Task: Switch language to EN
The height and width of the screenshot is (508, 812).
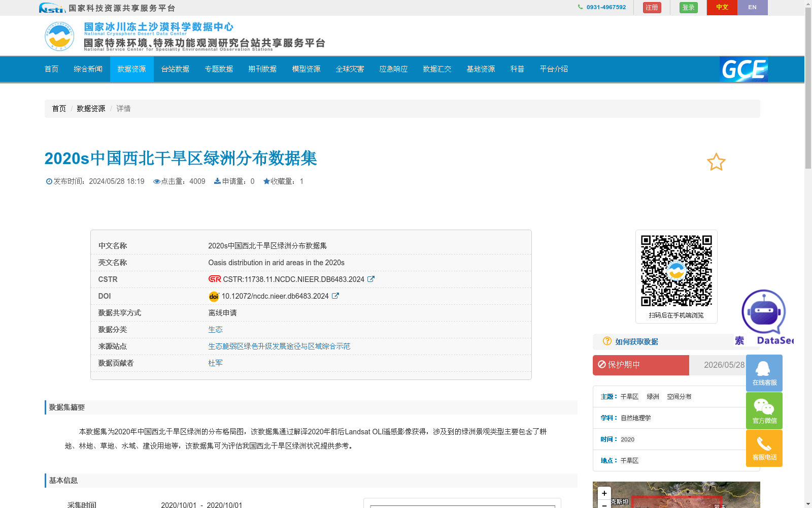Action: pos(752,8)
